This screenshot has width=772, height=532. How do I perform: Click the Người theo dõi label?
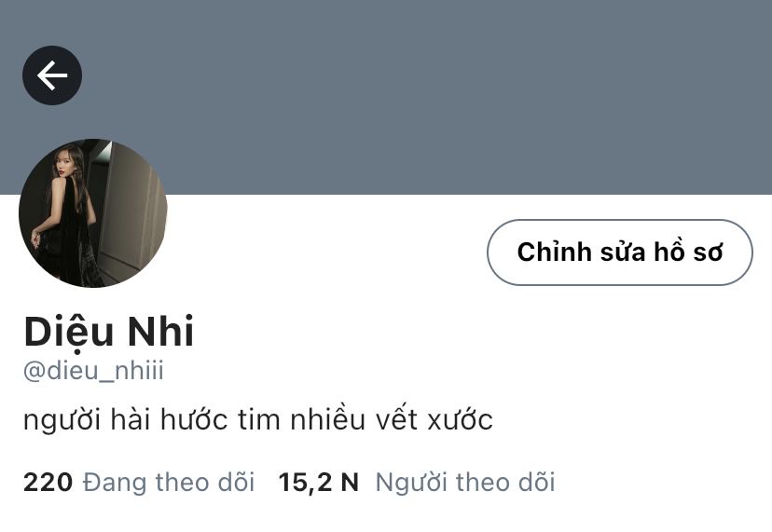465,483
